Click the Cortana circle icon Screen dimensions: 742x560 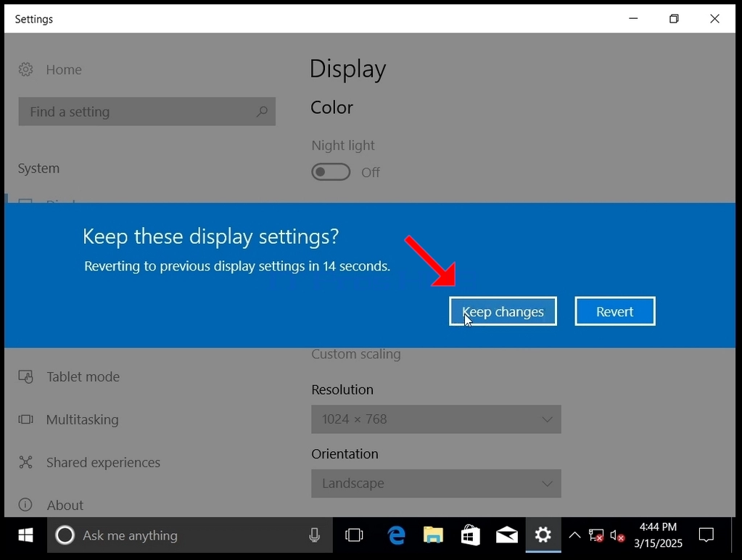click(x=65, y=535)
